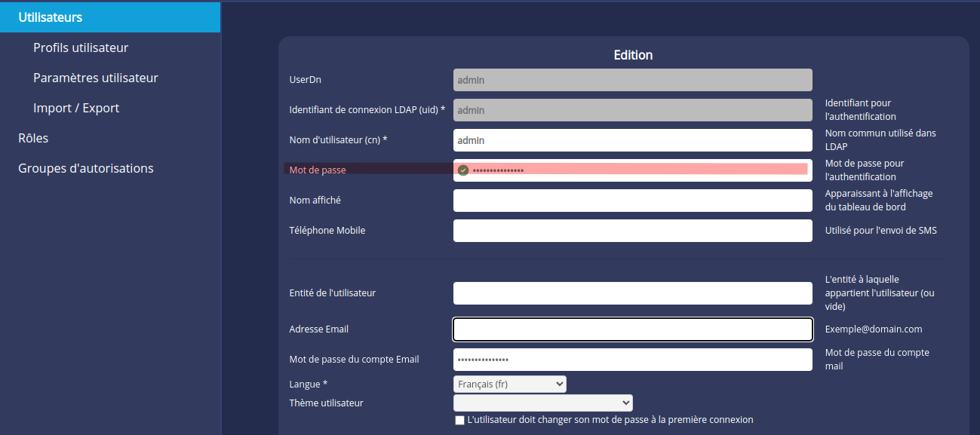Click the Adresse Email input field
Screen dimensions: 980x435
632,329
